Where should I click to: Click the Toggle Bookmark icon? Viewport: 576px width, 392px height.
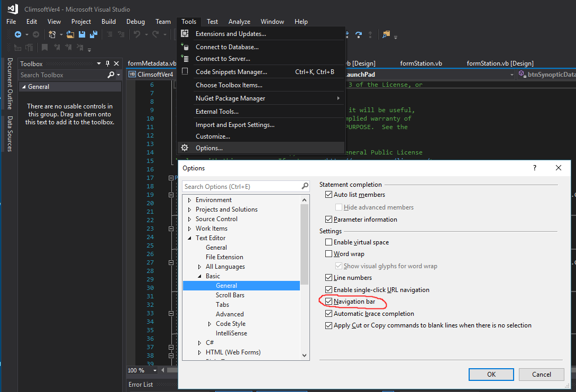45,48
